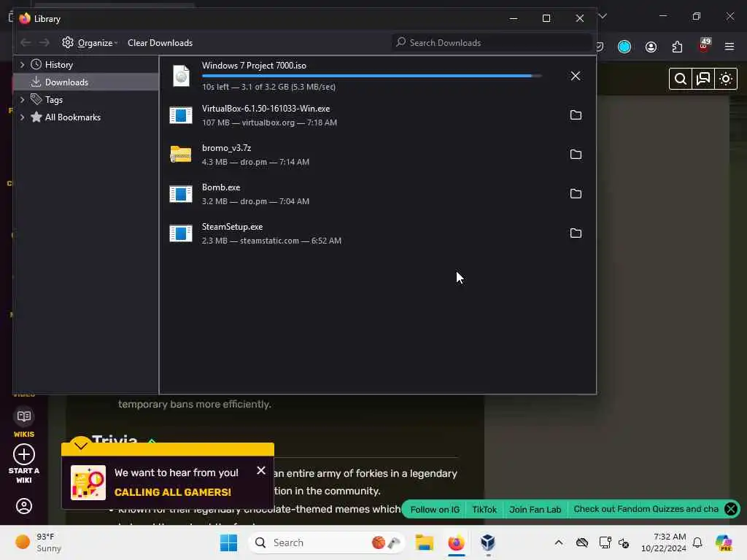Click the Bomb.exe file icon
Screen dimensions: 747x560
point(181,194)
